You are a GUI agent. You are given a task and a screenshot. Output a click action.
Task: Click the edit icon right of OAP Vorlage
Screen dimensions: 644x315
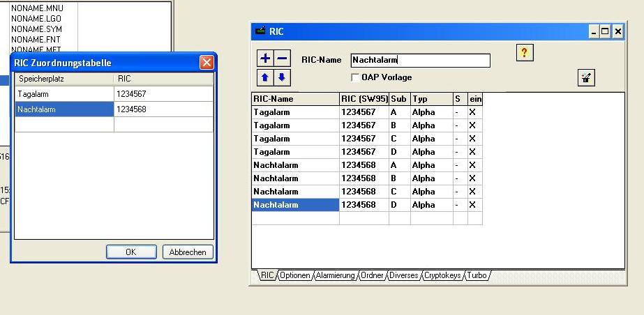coord(586,78)
